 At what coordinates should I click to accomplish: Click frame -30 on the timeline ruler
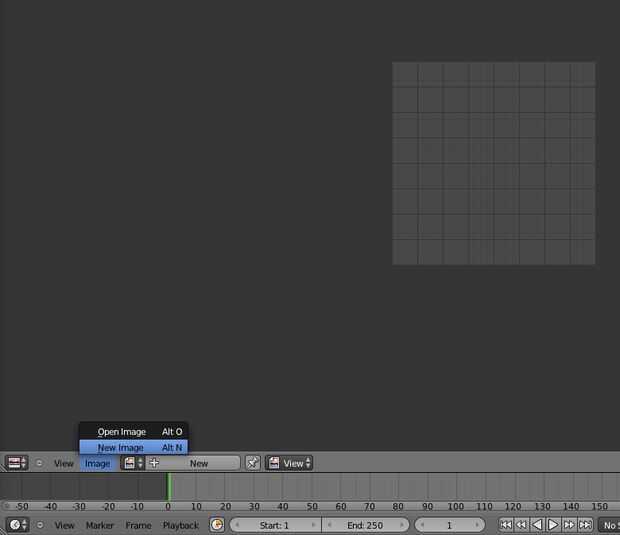click(x=79, y=507)
